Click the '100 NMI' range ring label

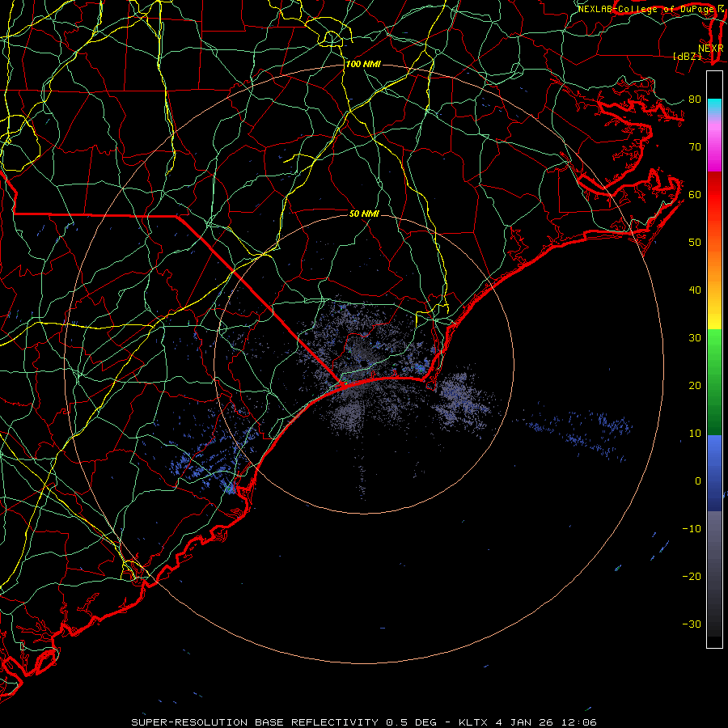[x=363, y=64]
